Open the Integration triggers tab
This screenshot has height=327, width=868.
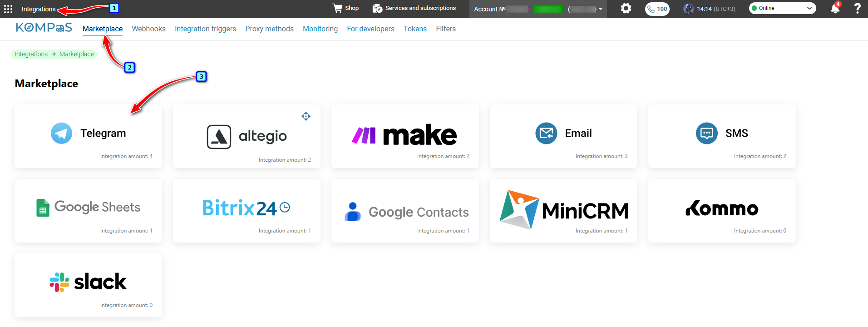(205, 29)
